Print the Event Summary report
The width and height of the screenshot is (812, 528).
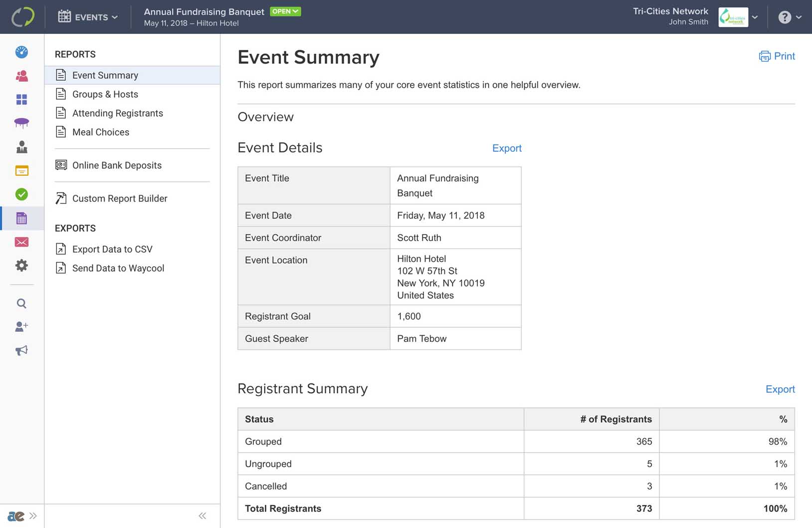point(777,56)
